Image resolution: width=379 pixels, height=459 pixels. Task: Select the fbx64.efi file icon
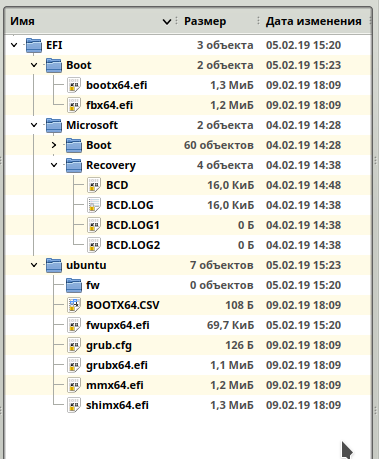coord(74,105)
